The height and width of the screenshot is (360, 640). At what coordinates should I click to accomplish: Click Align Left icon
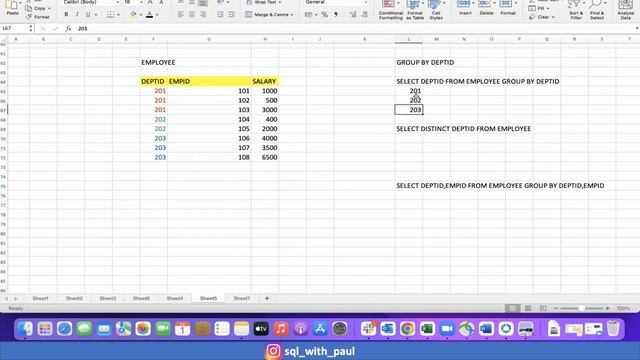point(180,15)
